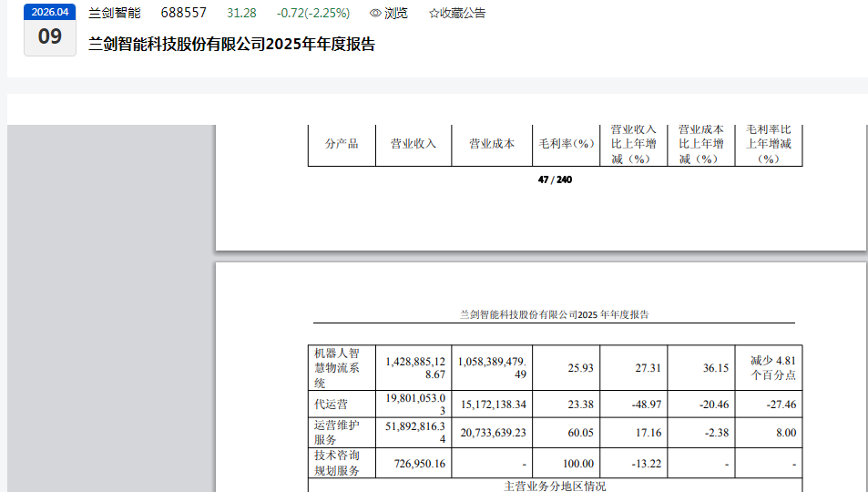868x492 pixels.
Task: Click the eye icon next to 浏览
Action: click(375, 14)
